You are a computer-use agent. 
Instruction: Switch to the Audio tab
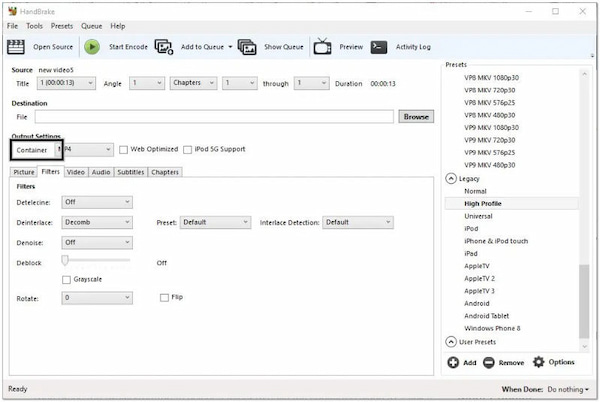(x=101, y=172)
